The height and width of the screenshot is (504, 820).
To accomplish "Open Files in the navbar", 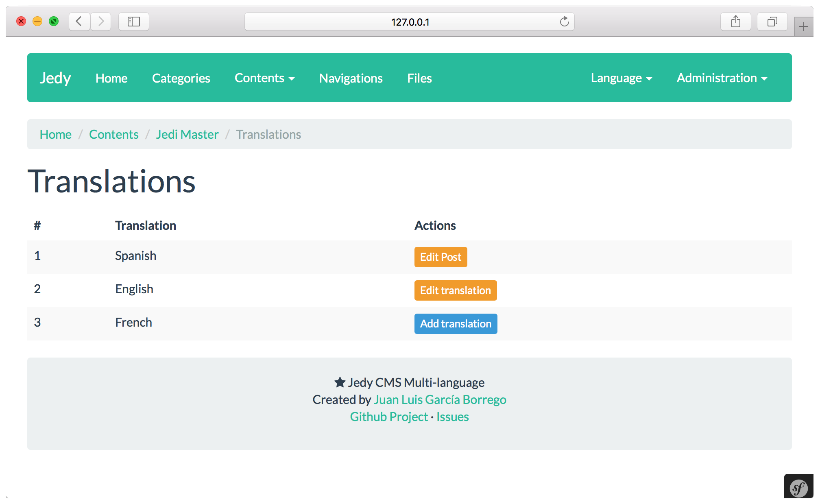I will click(x=419, y=78).
